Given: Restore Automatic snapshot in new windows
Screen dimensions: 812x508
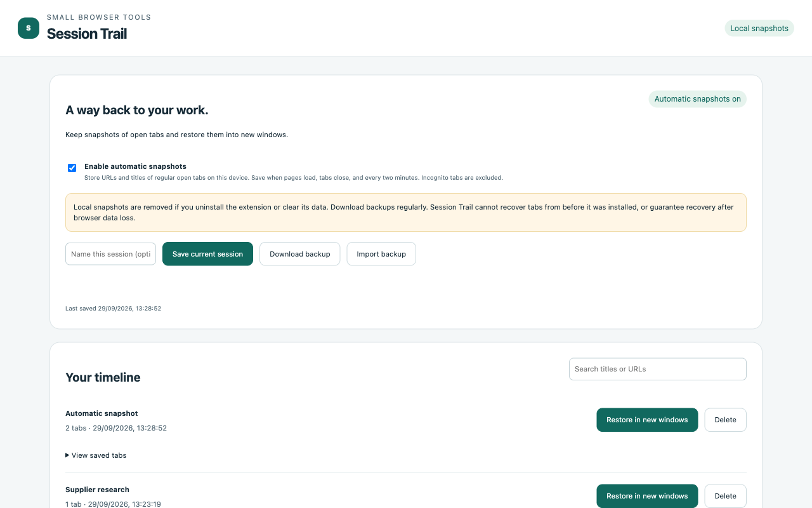Looking at the screenshot, I should tap(647, 420).
